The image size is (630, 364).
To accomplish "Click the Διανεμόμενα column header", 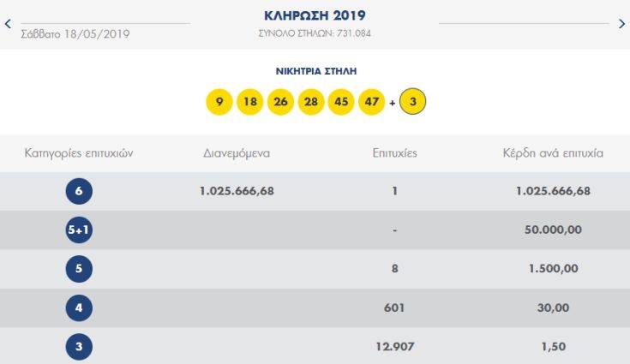I will (237, 154).
